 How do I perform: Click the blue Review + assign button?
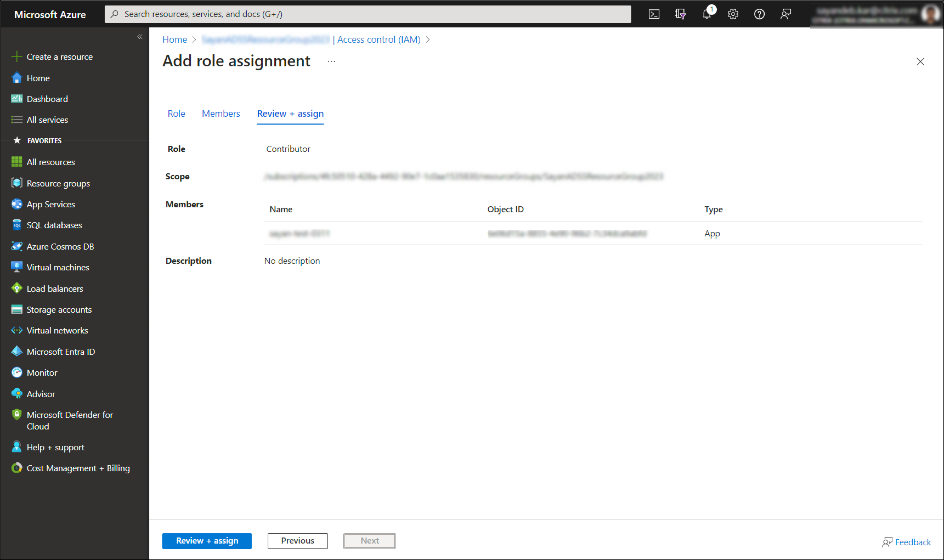207,541
